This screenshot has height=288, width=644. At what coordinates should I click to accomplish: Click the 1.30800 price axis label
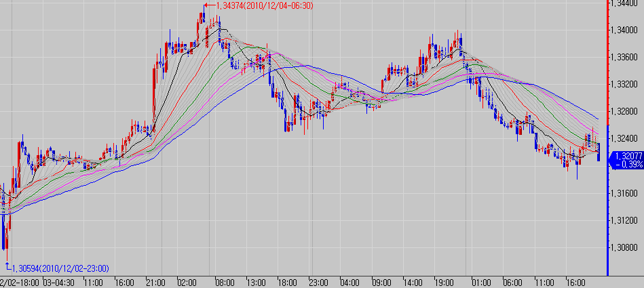click(625, 248)
